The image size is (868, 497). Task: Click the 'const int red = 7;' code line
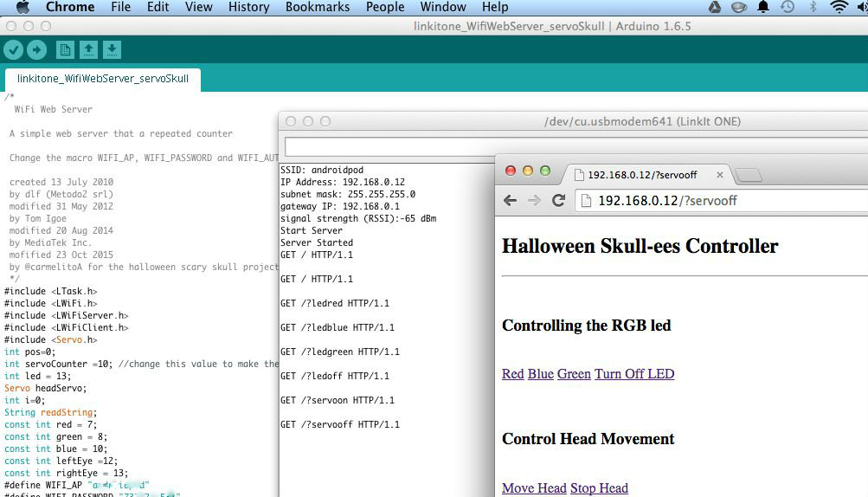[51, 424]
